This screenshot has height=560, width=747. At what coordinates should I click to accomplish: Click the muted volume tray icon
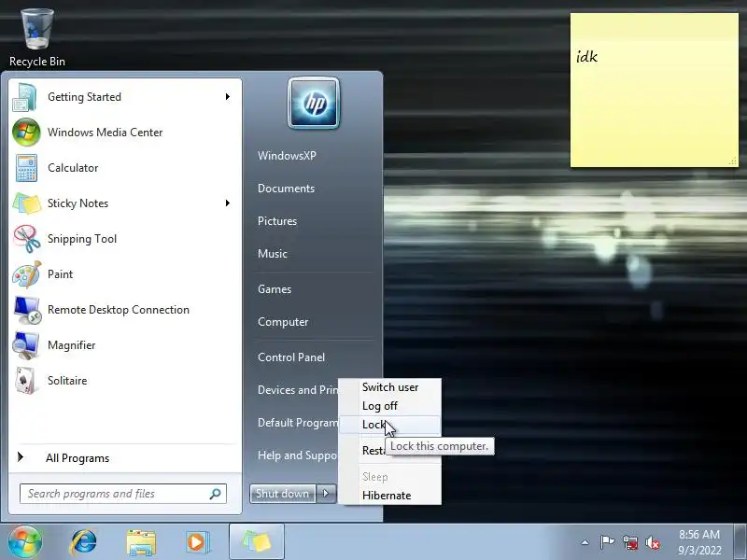pos(652,542)
